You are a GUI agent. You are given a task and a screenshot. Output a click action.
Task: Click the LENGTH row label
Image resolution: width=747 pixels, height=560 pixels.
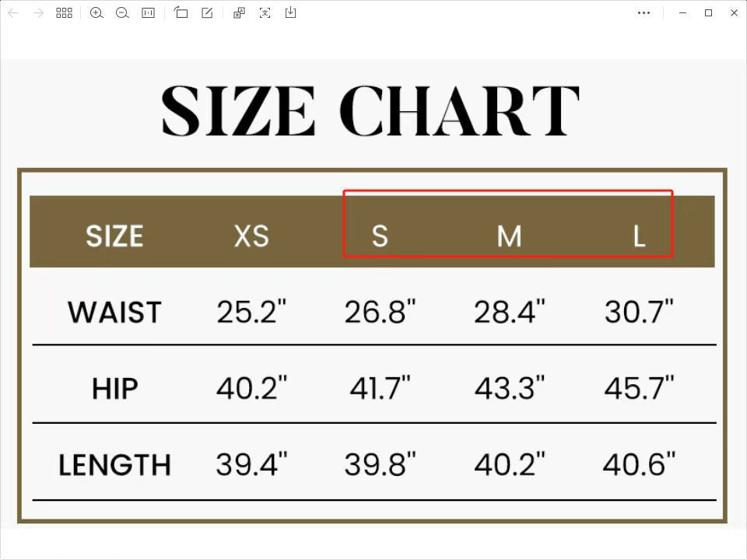(114, 465)
